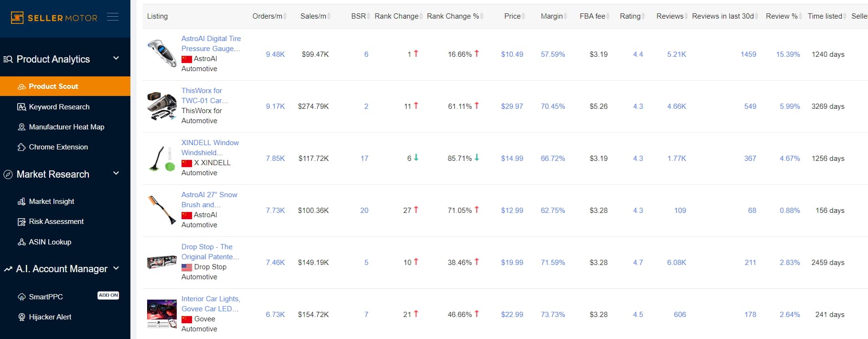This screenshot has width=868, height=339.
Task: Sort by Time listed column
Action: (827, 16)
